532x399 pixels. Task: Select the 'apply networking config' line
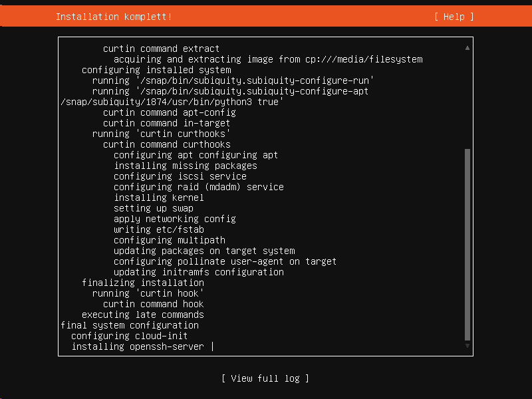point(175,219)
